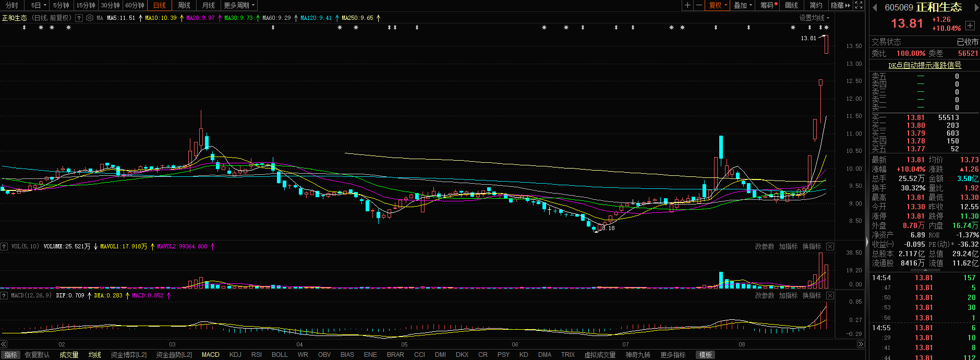Switch to the 周线 weekly chart tab
This screenshot has height=360, width=980.
[x=184, y=5]
